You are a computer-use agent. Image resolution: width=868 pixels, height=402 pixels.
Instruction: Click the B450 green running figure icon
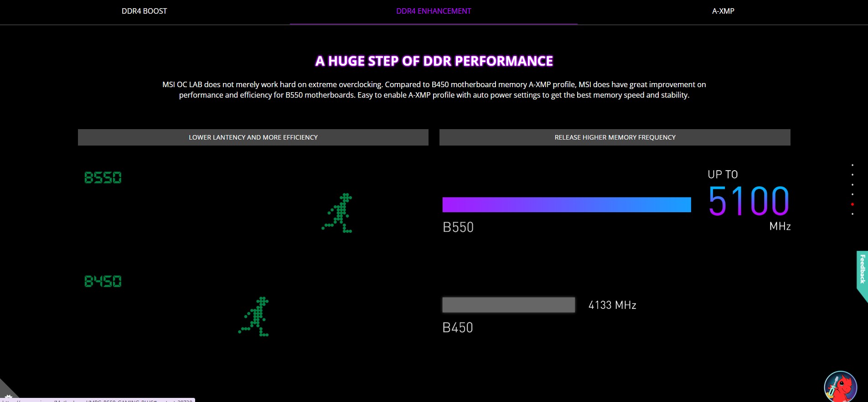(254, 317)
